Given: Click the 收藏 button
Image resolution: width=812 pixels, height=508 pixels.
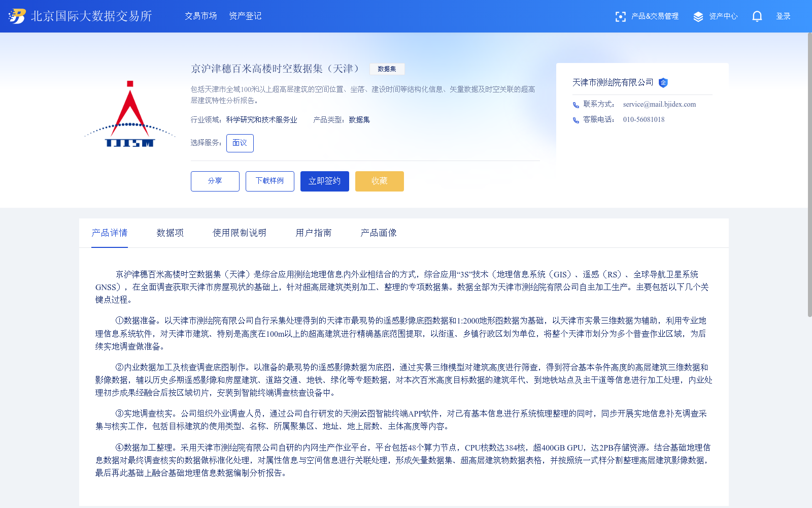Looking at the screenshot, I should click(380, 181).
